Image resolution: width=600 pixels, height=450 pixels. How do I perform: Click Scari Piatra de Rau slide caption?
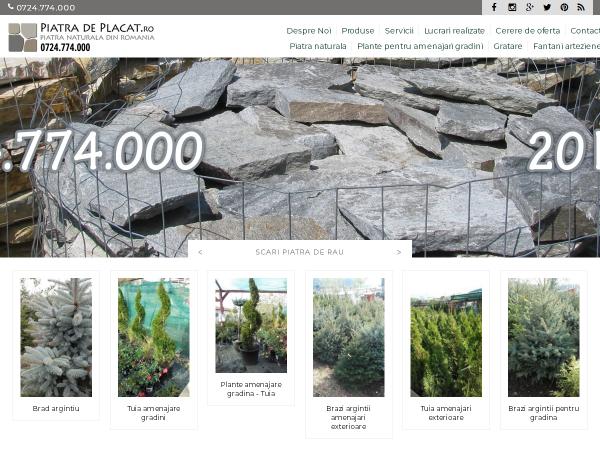pos(300,252)
